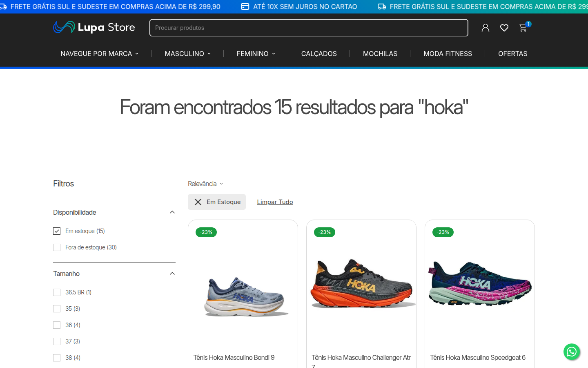
Task: Click the 10x sem juros banner text
Action: tap(305, 7)
